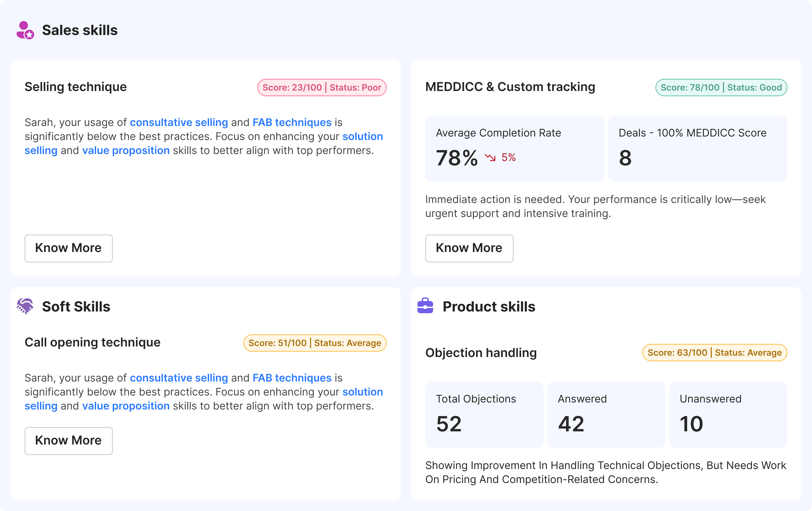Viewport: 812px width, 511px height.
Task: Click the Score 63/100 Average badge
Action: coord(714,353)
